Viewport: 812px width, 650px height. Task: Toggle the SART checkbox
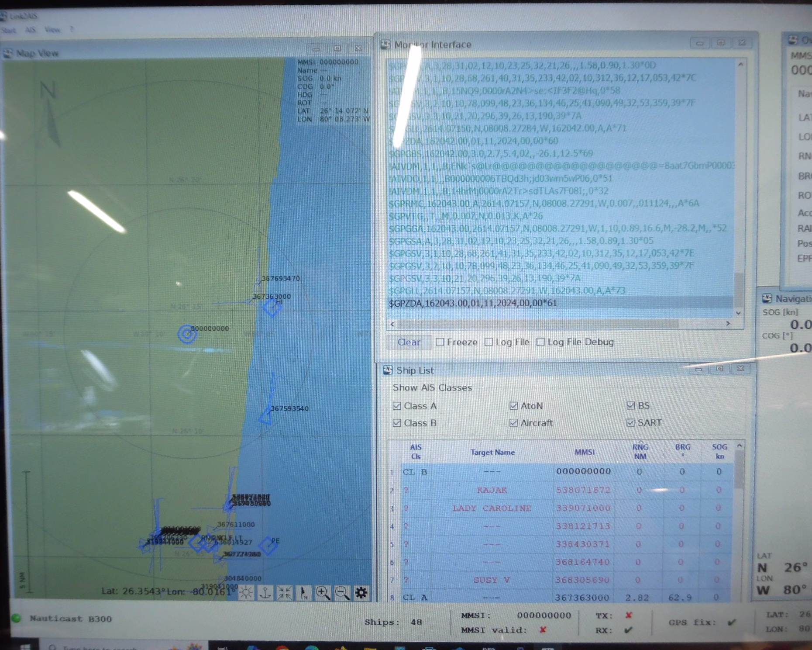[630, 422]
